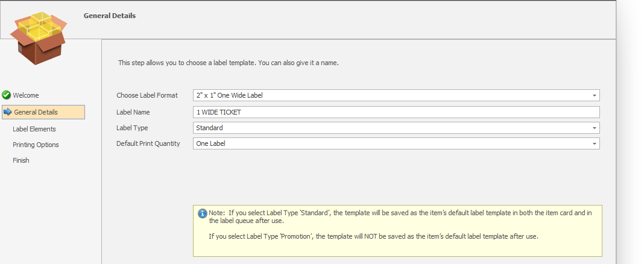Open the Label Type dropdown arrow
This screenshot has width=644, height=264.
coord(594,128)
